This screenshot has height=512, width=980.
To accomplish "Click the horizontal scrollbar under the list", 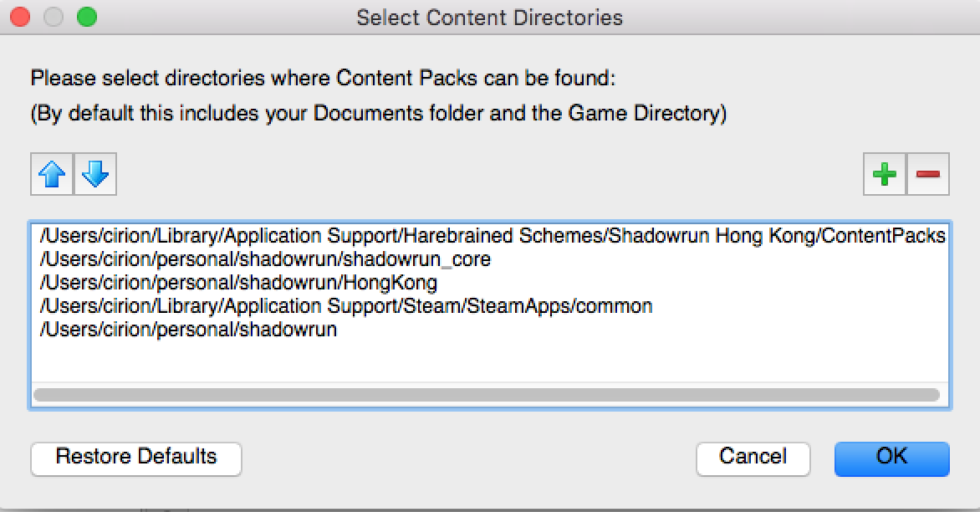I will [x=485, y=395].
